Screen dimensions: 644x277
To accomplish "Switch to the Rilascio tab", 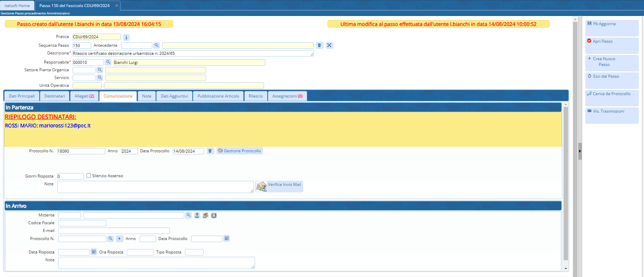I will [256, 96].
